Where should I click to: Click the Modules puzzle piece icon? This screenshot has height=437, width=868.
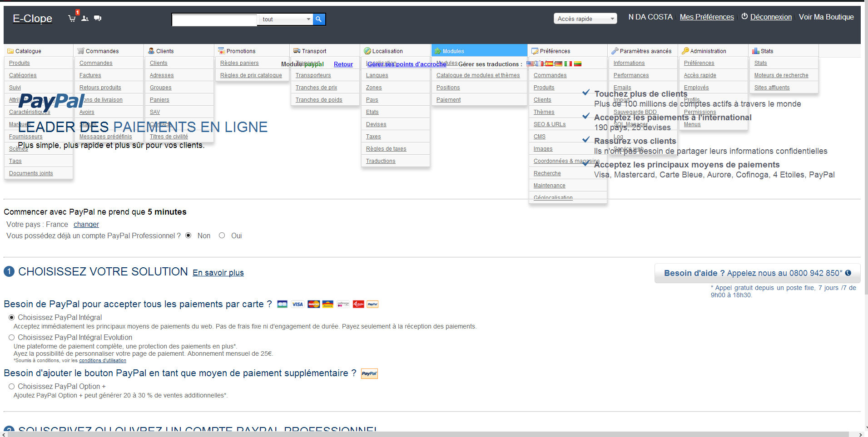click(438, 51)
